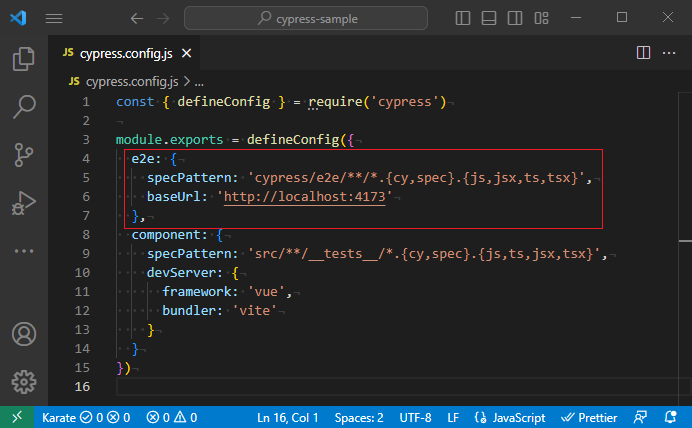This screenshot has height=428, width=692.
Task: Click line number 8 in the gutter
Action: 86,234
